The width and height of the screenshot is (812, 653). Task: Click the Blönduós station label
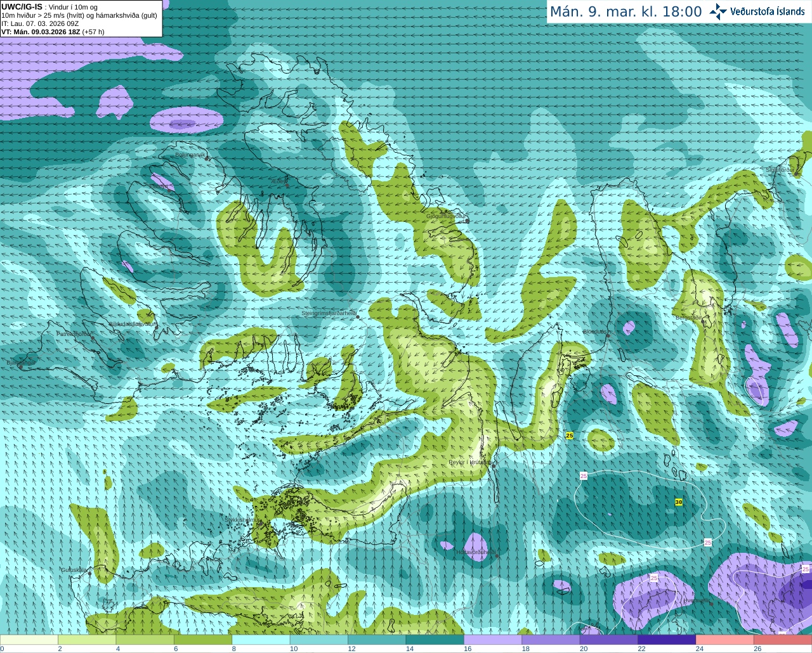[595, 332]
